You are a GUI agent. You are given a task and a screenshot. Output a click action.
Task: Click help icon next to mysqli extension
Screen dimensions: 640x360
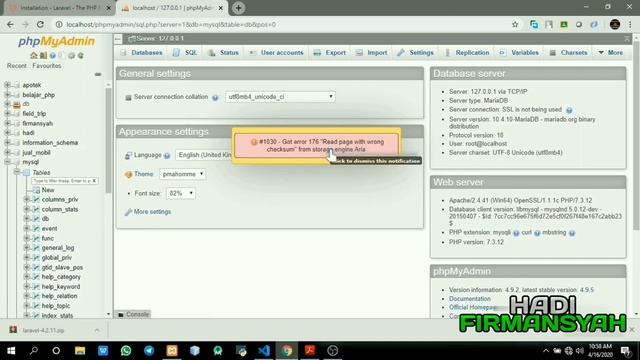pos(516,233)
